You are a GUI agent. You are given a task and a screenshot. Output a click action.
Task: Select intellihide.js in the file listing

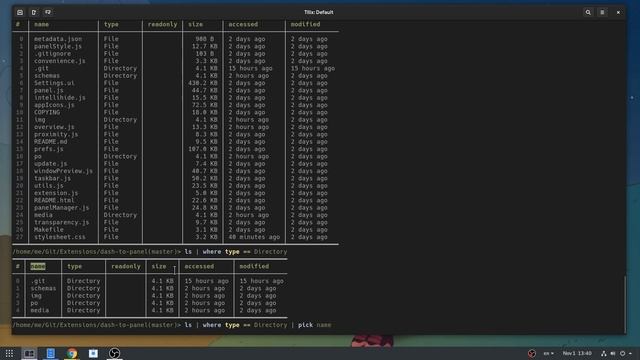[60, 98]
